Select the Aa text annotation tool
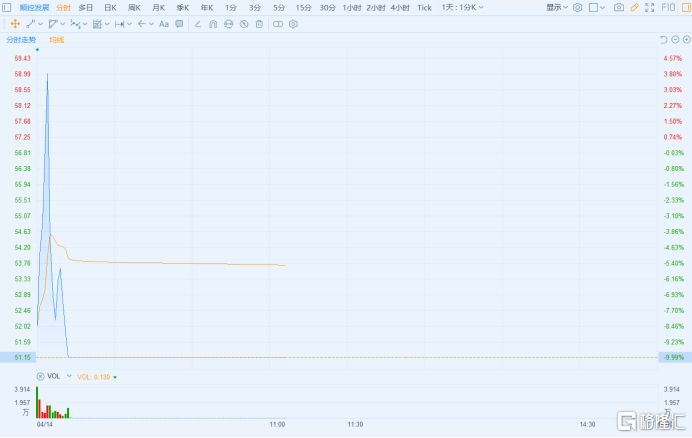692x438 pixels. click(x=164, y=24)
